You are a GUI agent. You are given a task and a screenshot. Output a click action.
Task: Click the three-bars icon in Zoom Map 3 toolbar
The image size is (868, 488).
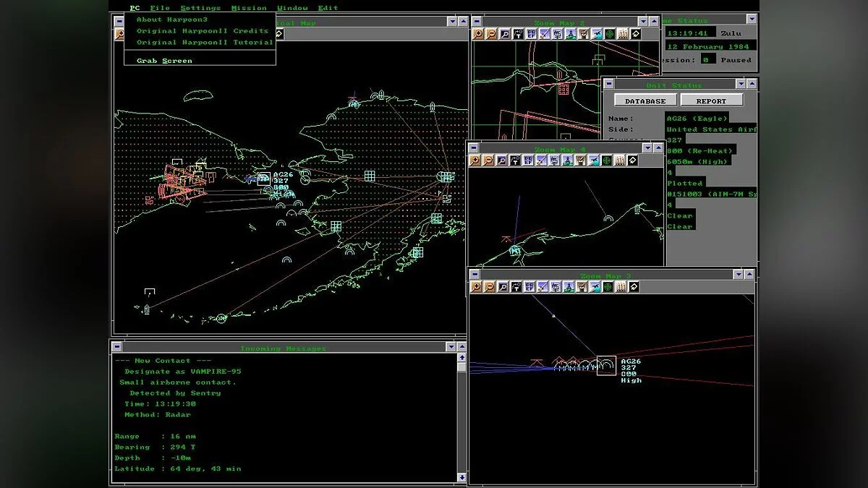coord(621,287)
